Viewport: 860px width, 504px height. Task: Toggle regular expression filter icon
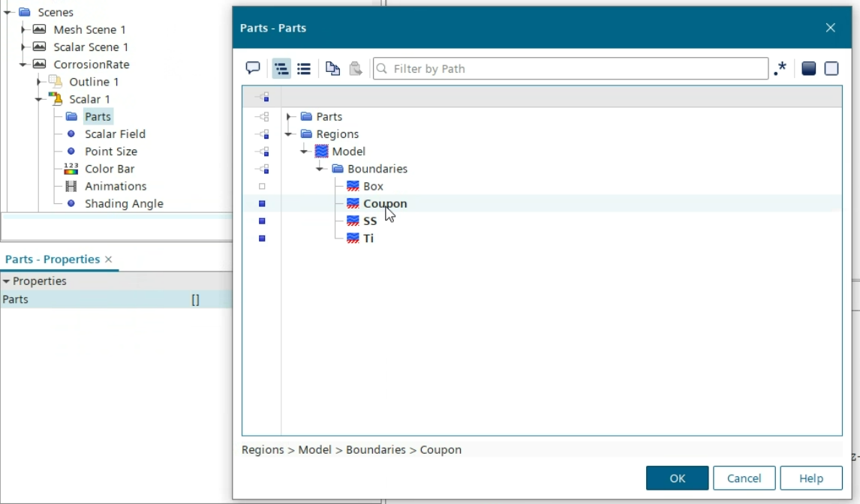point(780,68)
